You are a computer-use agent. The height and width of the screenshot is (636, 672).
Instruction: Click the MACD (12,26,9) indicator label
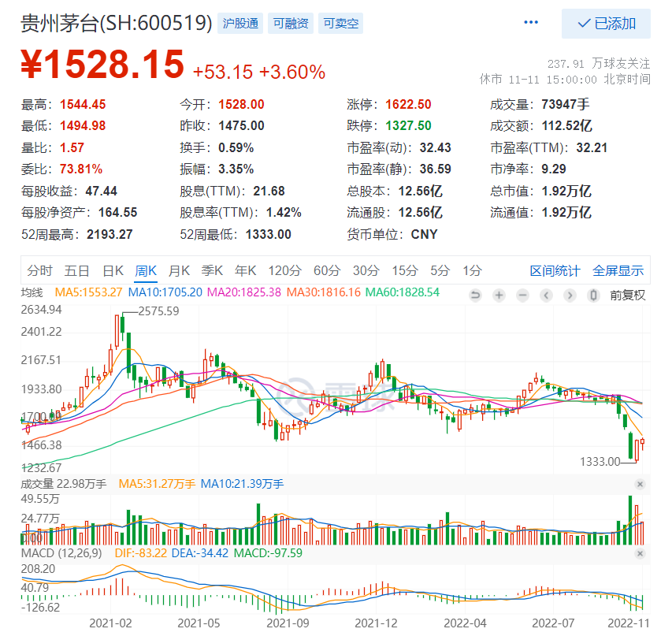(61, 553)
